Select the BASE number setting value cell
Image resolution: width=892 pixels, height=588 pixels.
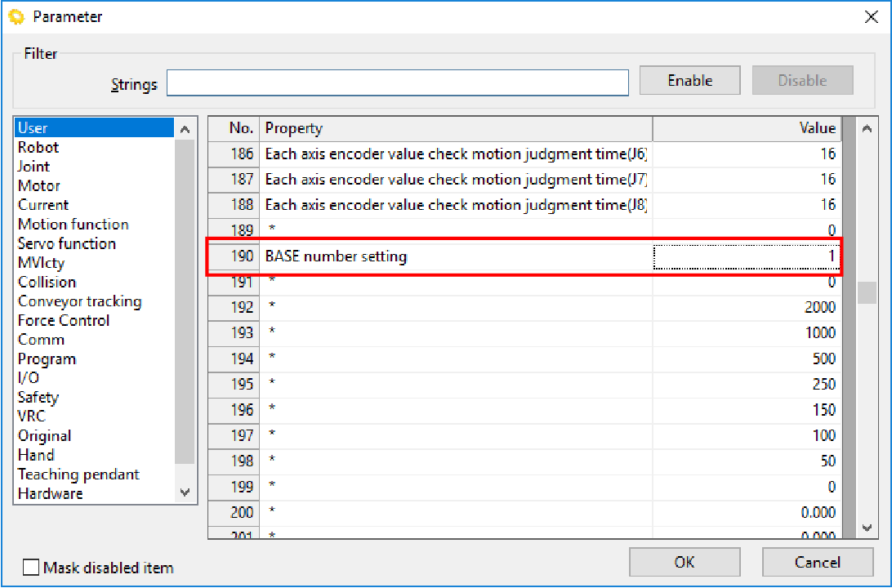pos(747,257)
